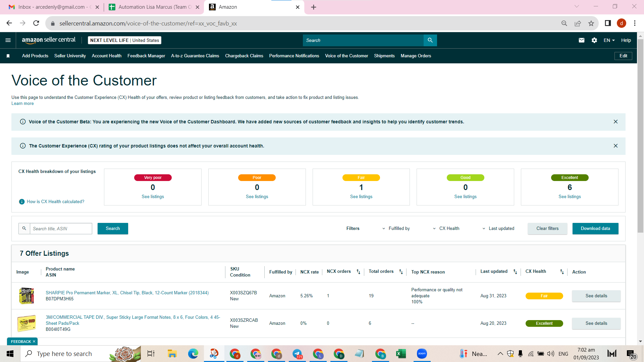Viewport: 644px width, 362px height.
Task: Click Download data button
Action: [x=595, y=229]
